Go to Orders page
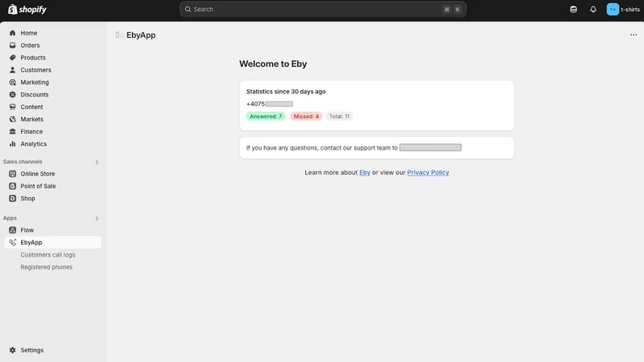Viewport: 644px width, 362px height. 30,45
